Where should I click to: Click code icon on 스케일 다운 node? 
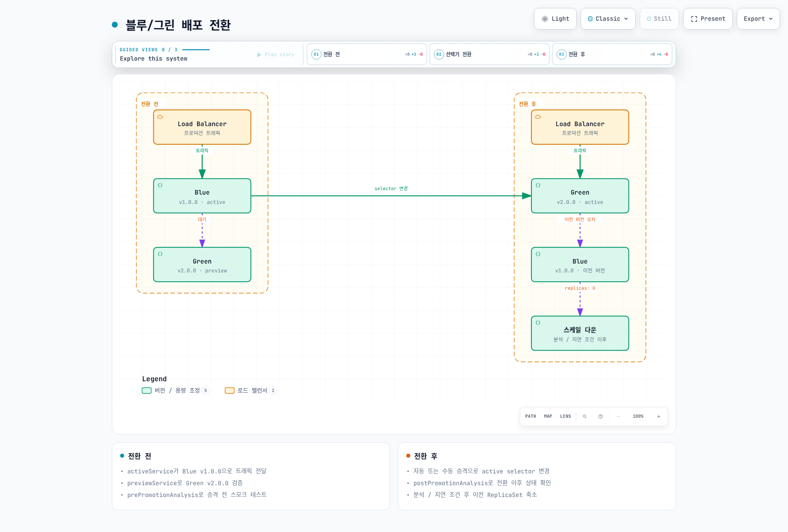tap(538, 323)
